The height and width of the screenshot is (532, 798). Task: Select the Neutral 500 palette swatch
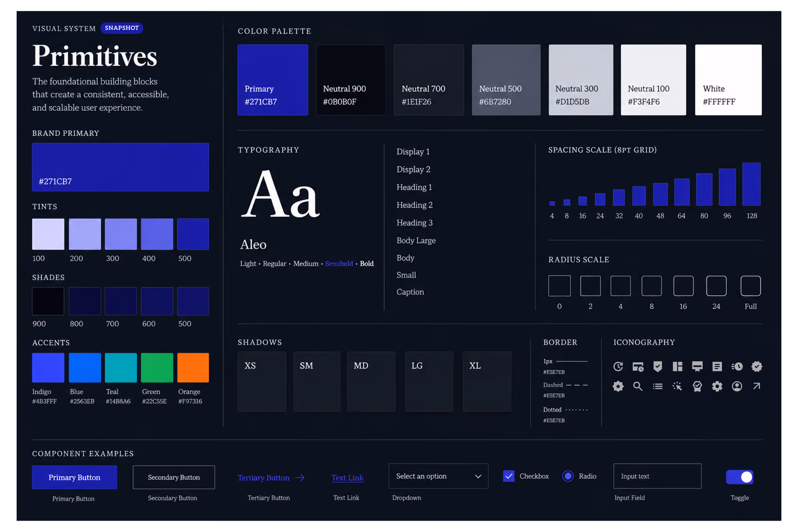click(506, 80)
